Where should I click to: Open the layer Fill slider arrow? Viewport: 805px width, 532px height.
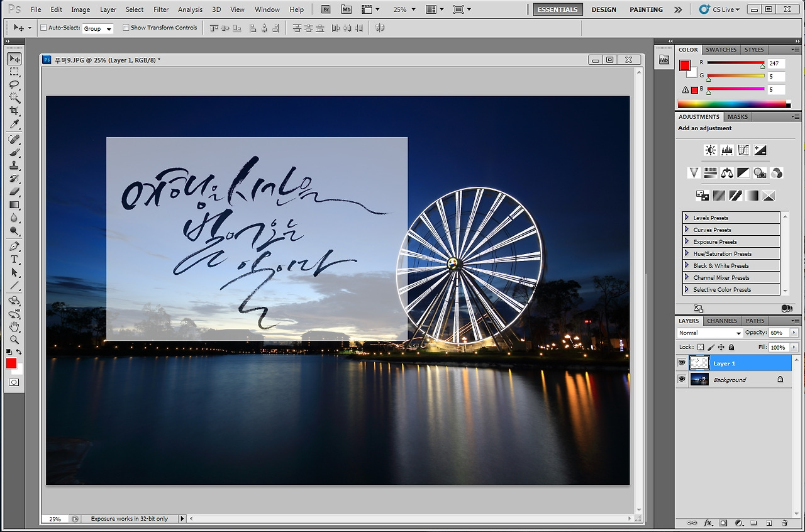pyautogui.click(x=794, y=347)
